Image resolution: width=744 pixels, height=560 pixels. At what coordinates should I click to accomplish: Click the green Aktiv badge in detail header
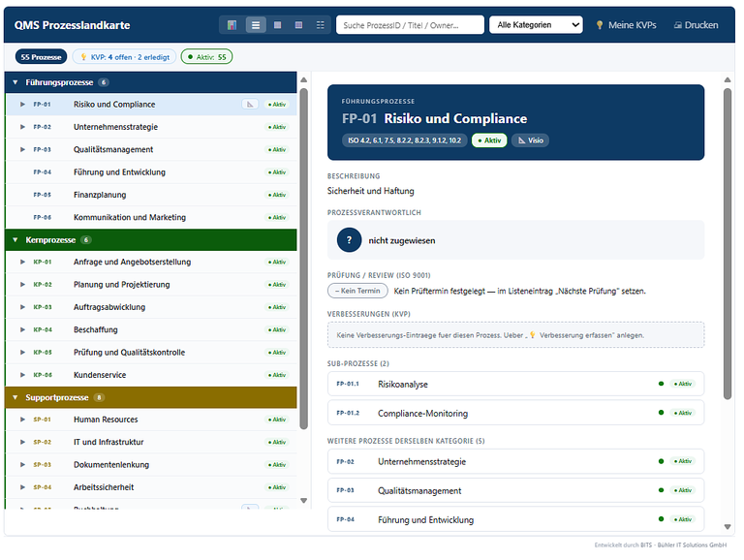click(489, 140)
